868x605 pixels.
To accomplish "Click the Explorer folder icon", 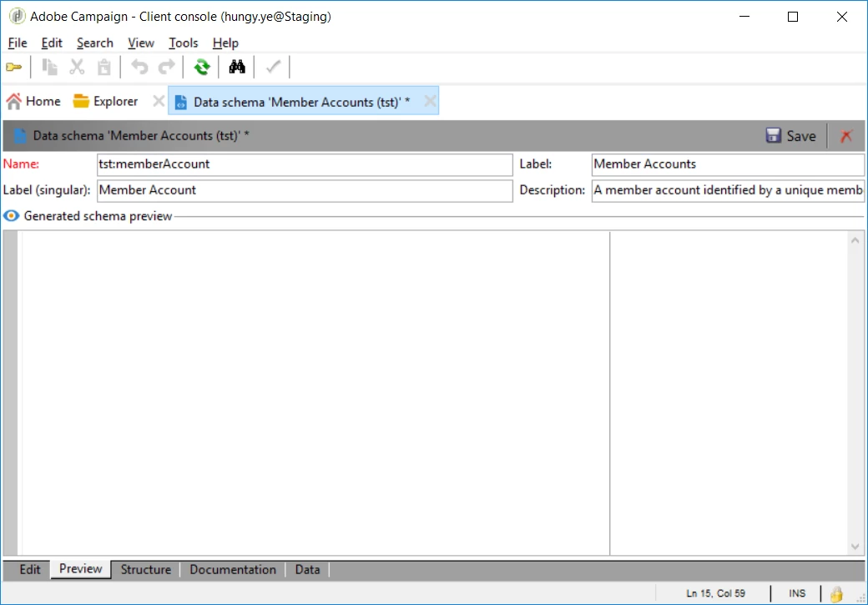I will point(82,101).
